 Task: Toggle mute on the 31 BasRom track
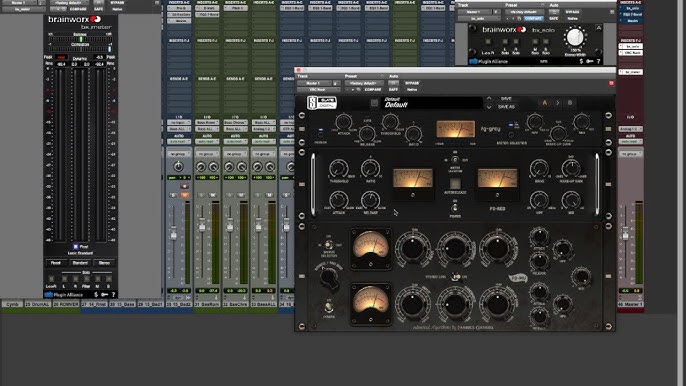(x=213, y=195)
